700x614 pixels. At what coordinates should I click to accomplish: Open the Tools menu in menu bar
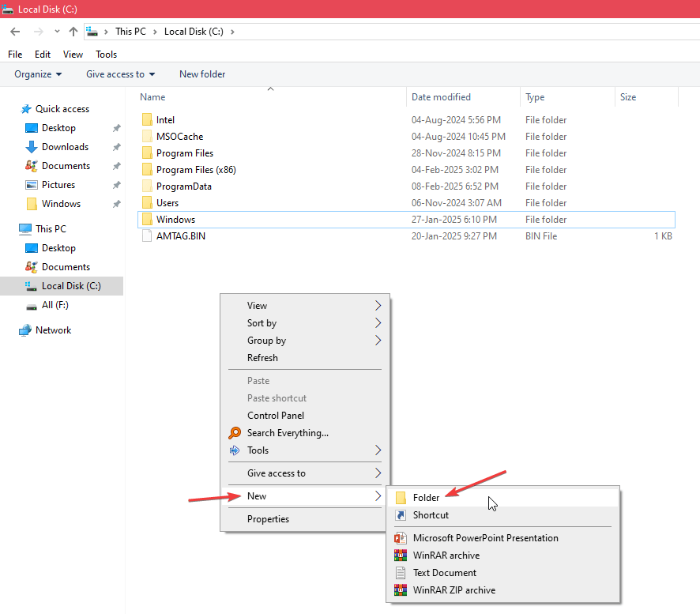pos(106,55)
